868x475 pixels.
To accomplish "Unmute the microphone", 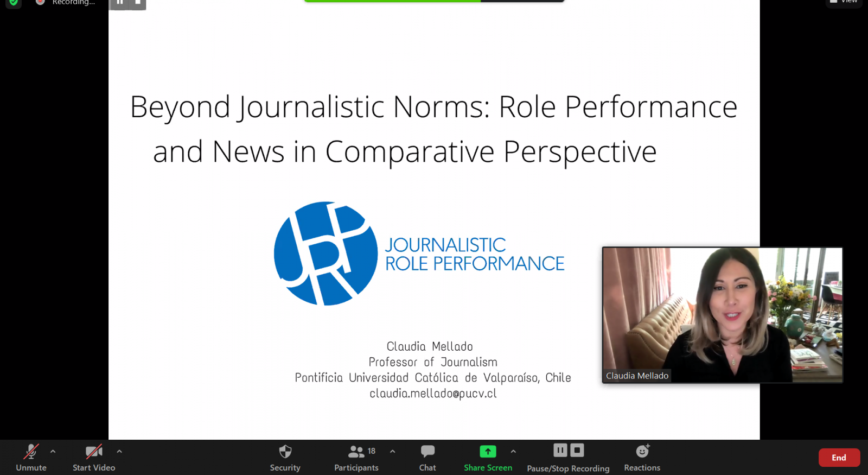I will point(31,458).
